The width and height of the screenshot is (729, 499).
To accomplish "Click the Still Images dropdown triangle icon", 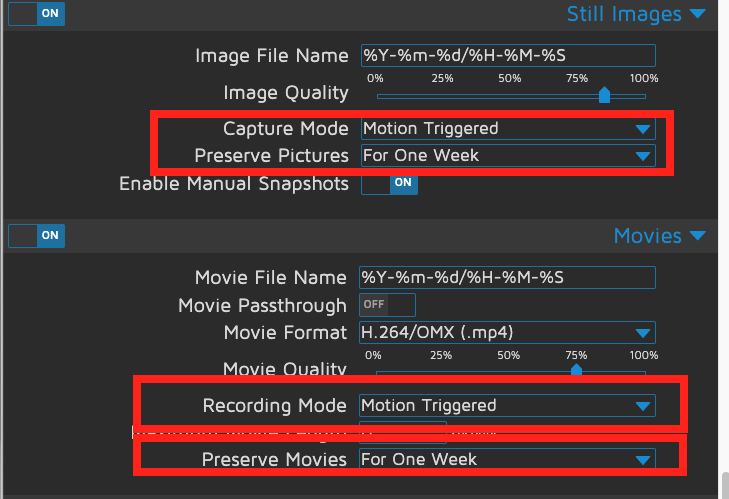I will [x=698, y=14].
